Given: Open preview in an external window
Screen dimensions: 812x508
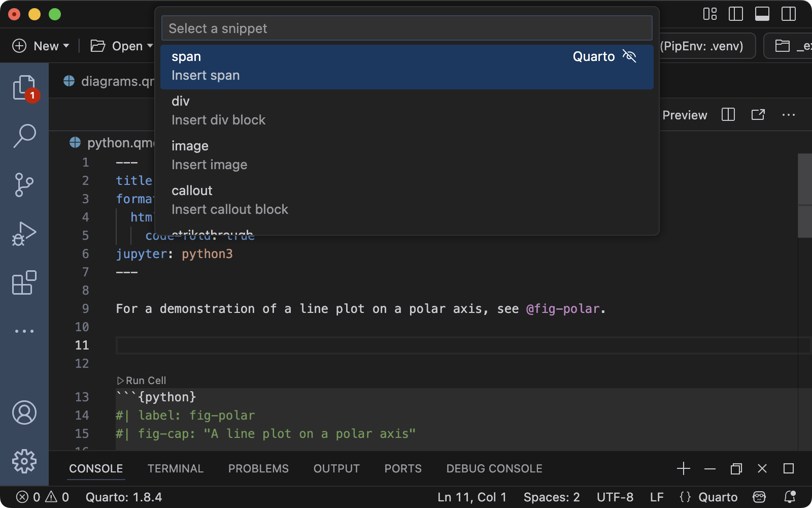Looking at the screenshot, I should tap(758, 115).
